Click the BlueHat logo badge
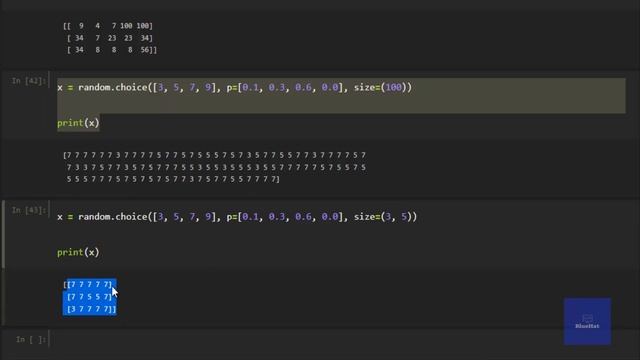The height and width of the screenshot is (360, 640). [587, 321]
